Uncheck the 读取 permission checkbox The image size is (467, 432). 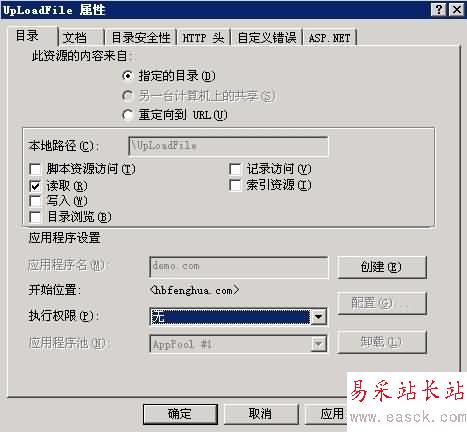tap(35, 185)
